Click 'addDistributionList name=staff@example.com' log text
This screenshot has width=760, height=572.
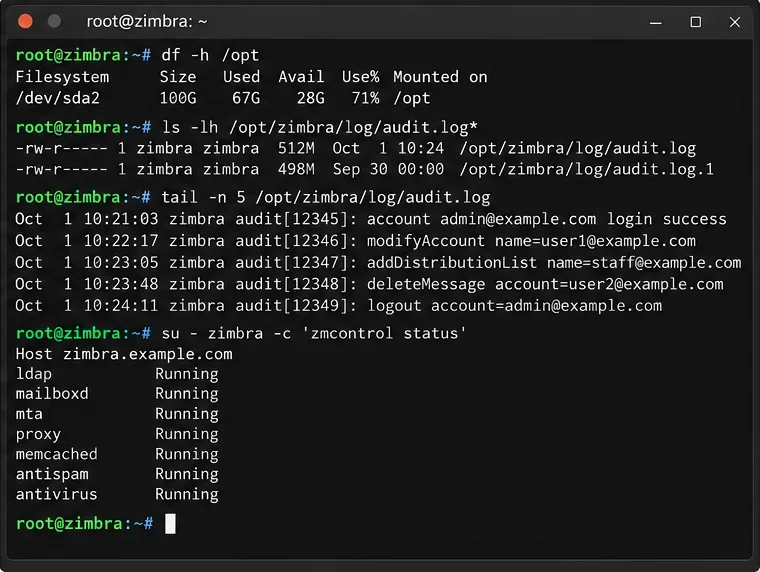click(x=554, y=263)
